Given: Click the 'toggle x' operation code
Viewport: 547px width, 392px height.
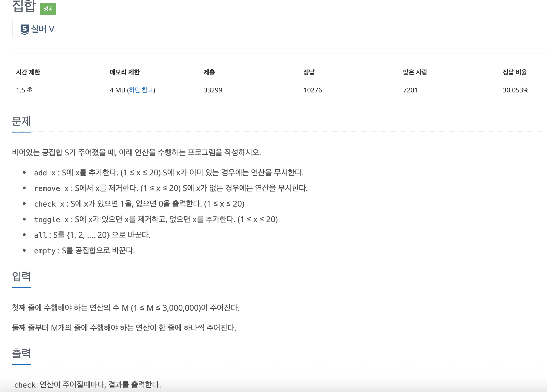Looking at the screenshot, I should click(51, 220).
